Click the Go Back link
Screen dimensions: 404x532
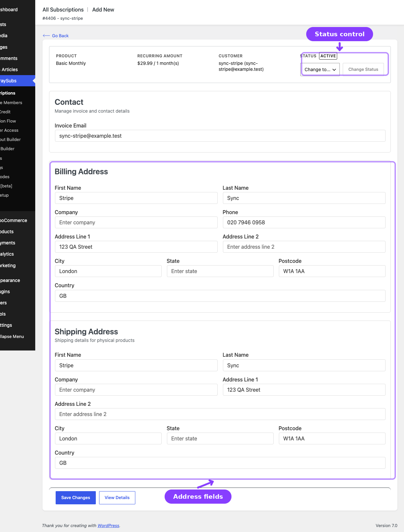(56, 36)
